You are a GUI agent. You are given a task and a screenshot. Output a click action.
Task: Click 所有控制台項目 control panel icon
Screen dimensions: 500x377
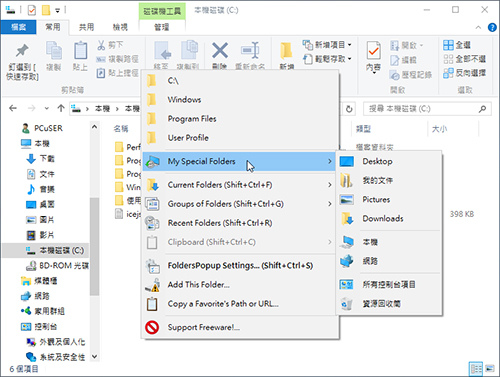(x=347, y=285)
